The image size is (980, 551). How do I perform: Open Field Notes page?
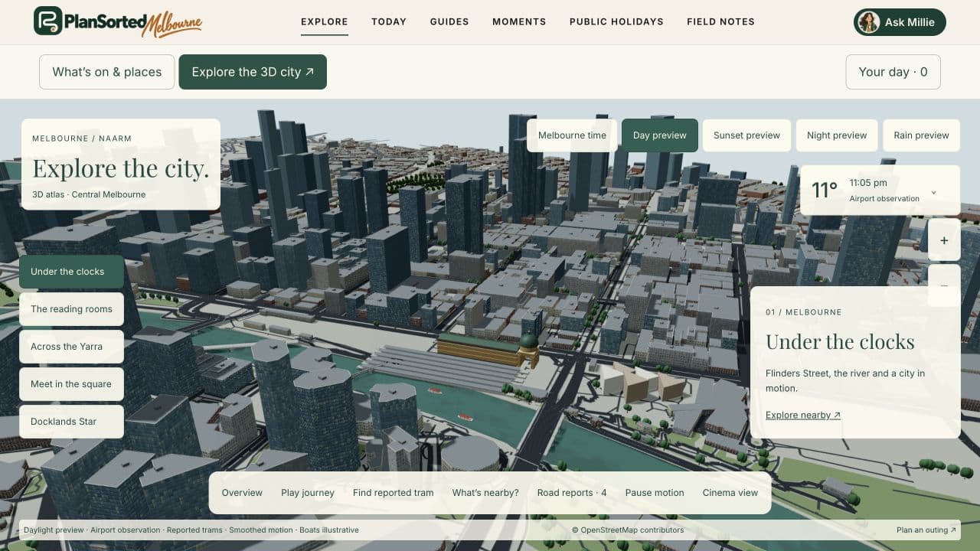click(x=720, y=21)
